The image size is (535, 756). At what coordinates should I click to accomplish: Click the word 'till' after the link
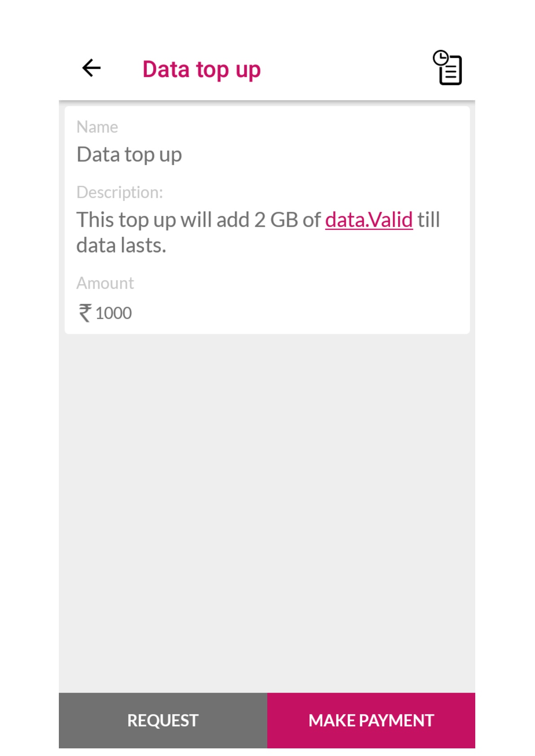pyautogui.click(x=429, y=220)
